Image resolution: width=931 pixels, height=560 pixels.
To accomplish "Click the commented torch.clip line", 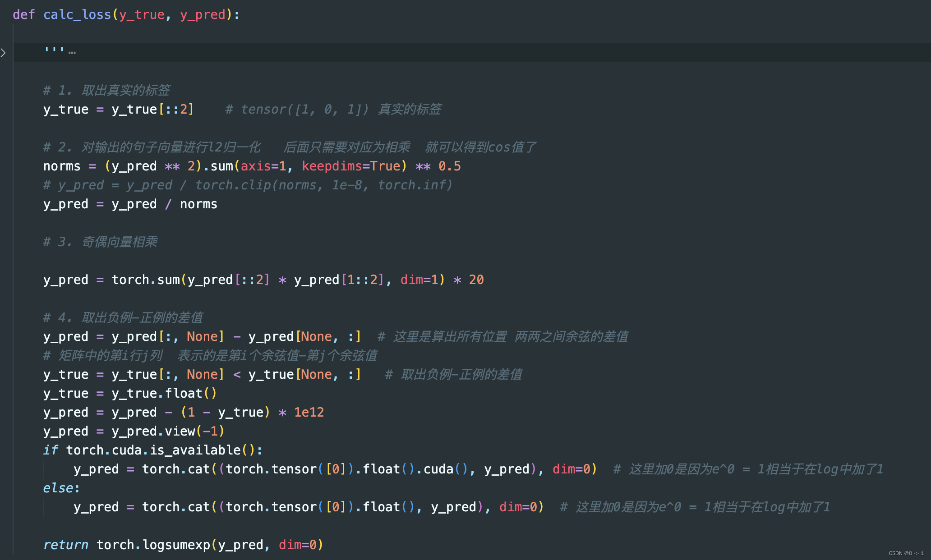I will click(248, 185).
